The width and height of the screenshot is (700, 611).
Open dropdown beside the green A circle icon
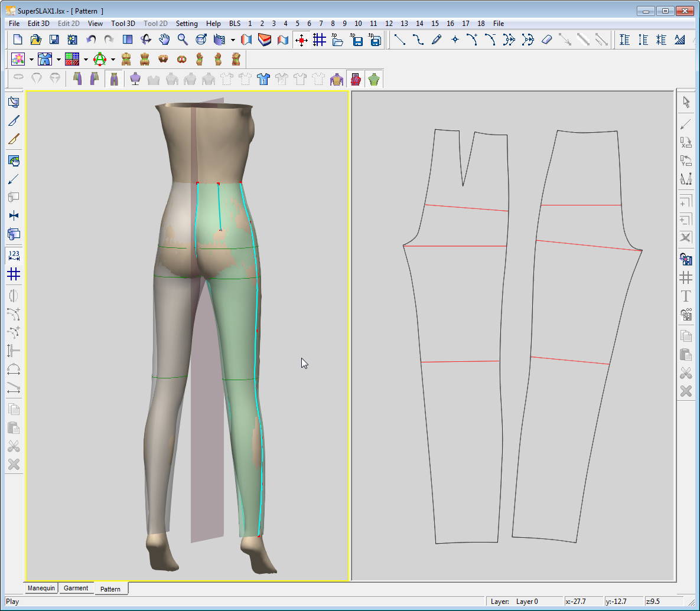(x=113, y=59)
